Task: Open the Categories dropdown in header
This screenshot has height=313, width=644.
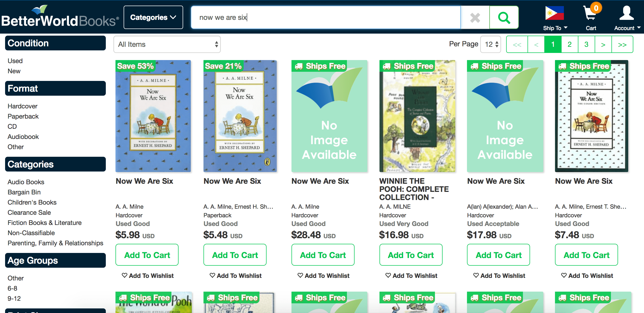Action: (x=153, y=17)
